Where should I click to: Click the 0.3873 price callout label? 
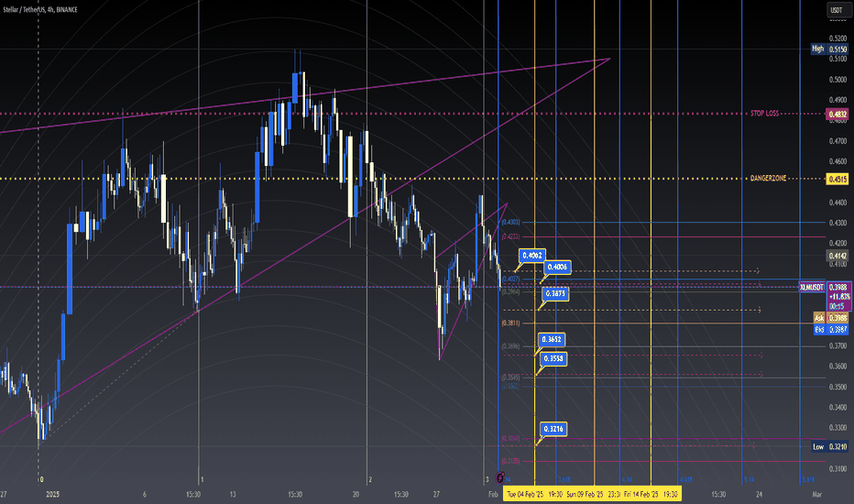[555, 293]
